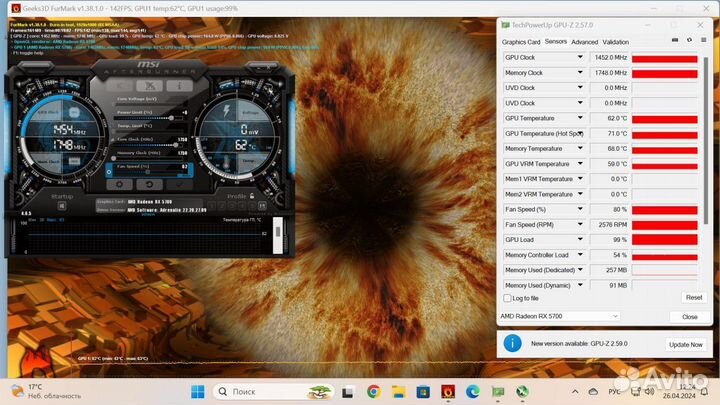Click the Afterburner 'K' button in top row
720x405 pixels.
tap(120, 86)
